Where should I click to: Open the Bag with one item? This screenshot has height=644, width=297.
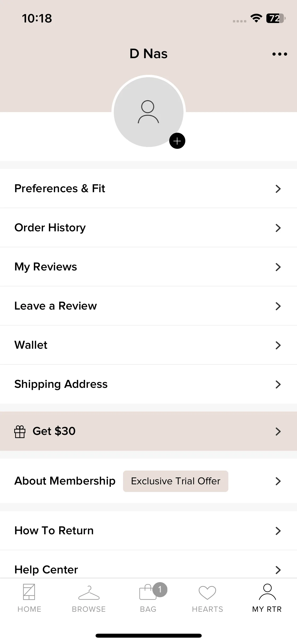point(148,598)
